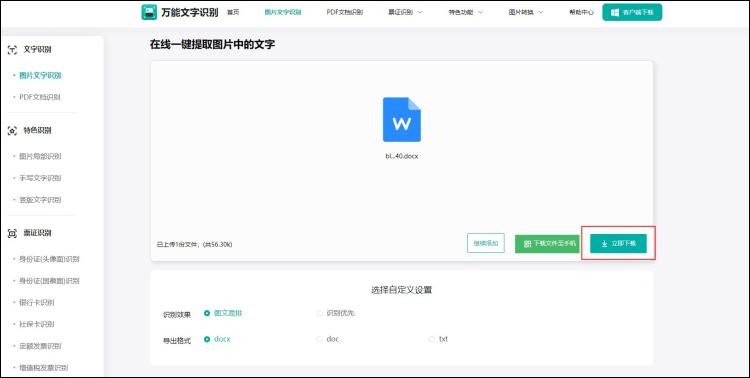The width and height of the screenshot is (750, 378).
Task: Open 身份证(头像面)识别 in the sidebar
Action: (49, 259)
